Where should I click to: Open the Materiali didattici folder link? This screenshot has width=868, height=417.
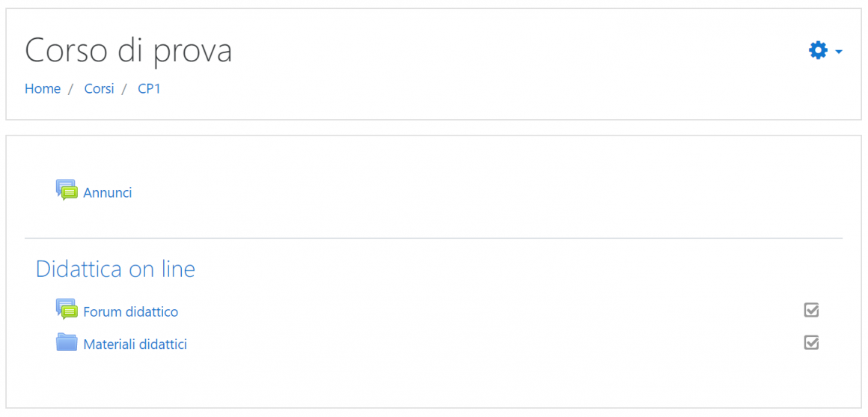[x=135, y=345]
